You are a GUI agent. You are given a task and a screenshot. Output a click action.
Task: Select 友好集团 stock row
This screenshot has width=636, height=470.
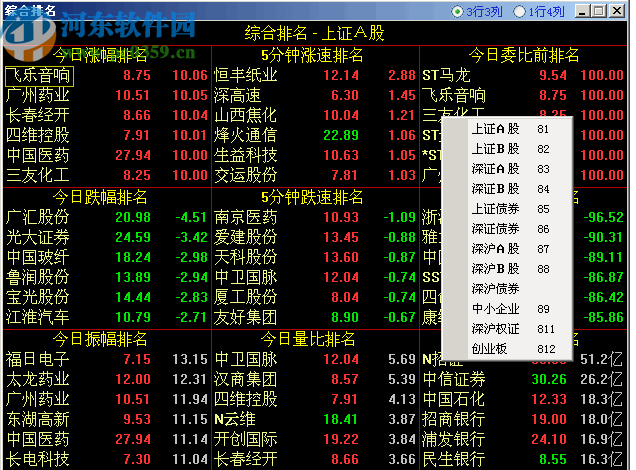(315, 317)
